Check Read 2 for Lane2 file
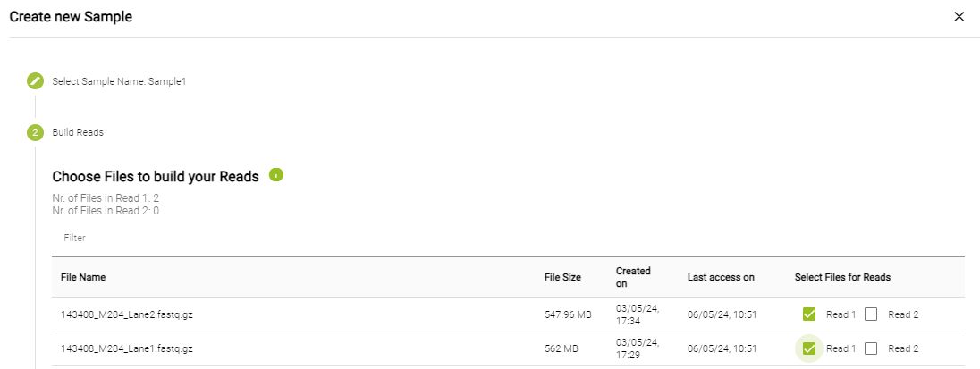Image resolution: width=980 pixels, height=369 pixels. tap(872, 314)
